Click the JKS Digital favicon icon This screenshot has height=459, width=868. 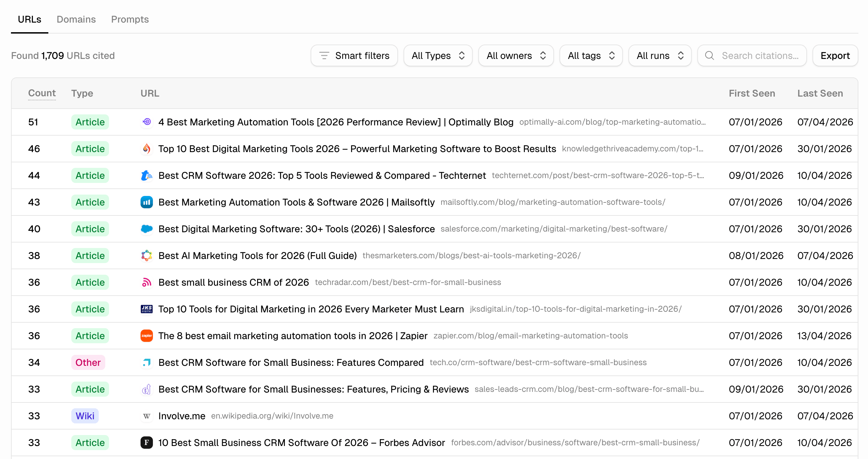pos(147,309)
